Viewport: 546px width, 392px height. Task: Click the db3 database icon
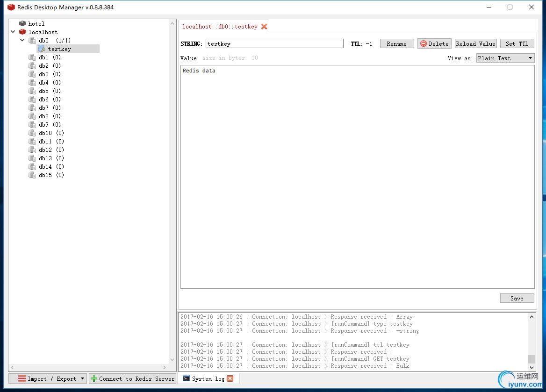[32, 74]
